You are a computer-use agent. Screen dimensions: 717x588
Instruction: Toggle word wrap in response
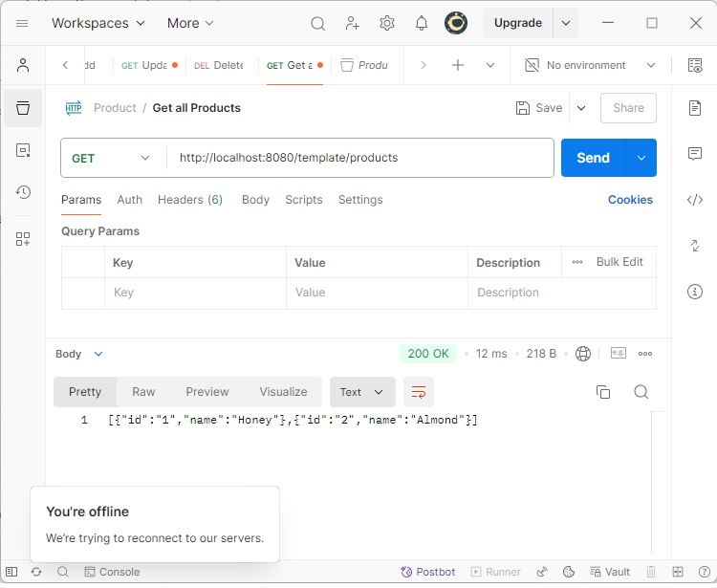[419, 392]
